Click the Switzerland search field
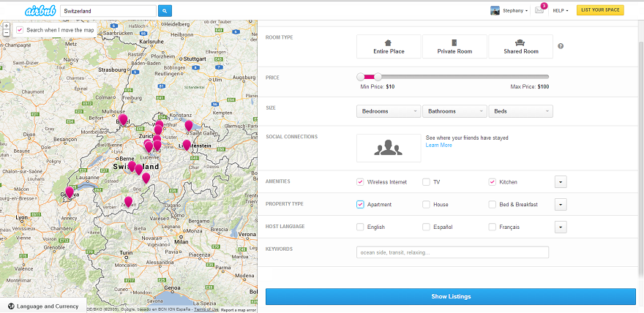The width and height of the screenshot is (644, 313). pos(108,11)
